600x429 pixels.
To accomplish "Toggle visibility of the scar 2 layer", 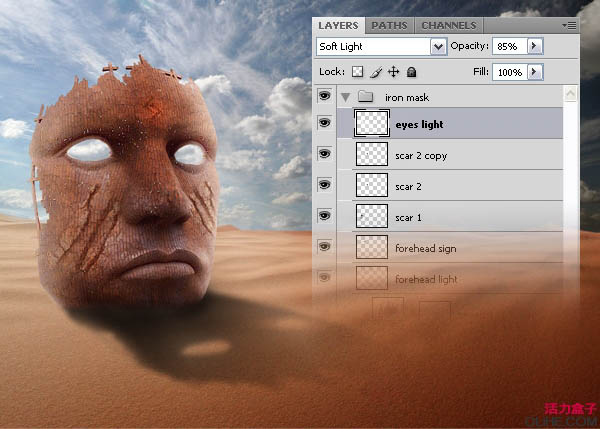I will pos(324,185).
